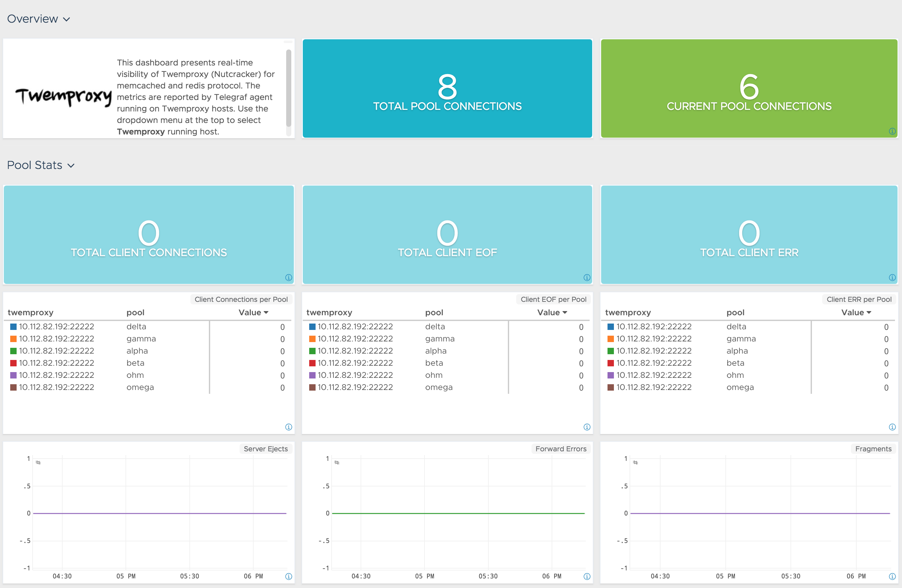Sort Client ERR per Pool by Value
902x588 pixels.
856,313
